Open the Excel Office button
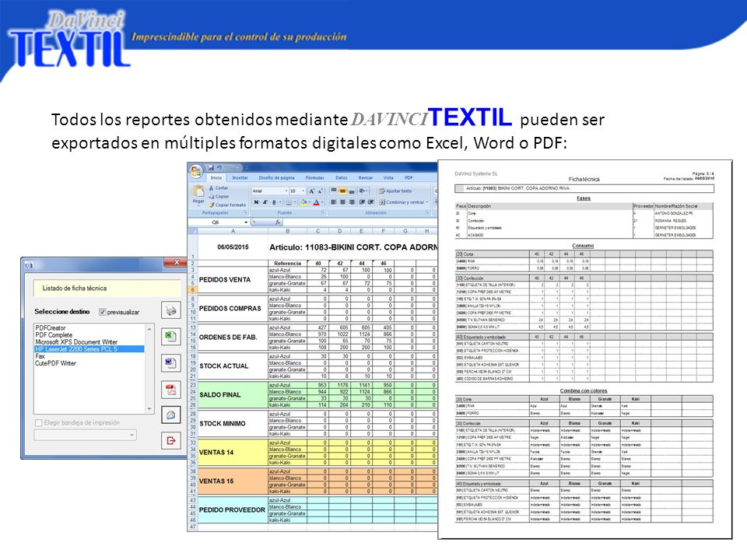Image resolution: width=747 pixels, height=560 pixels. 196,171
